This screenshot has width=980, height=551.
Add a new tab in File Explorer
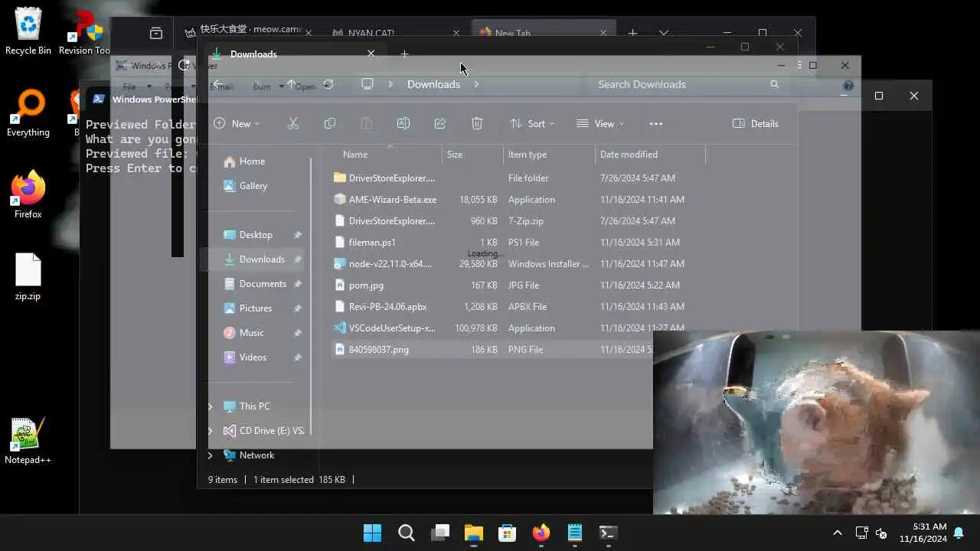[404, 54]
